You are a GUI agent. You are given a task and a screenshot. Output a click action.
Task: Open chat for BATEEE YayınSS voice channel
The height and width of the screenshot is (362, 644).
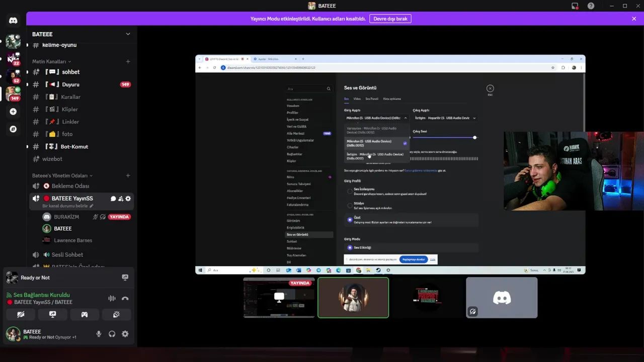coord(113,199)
